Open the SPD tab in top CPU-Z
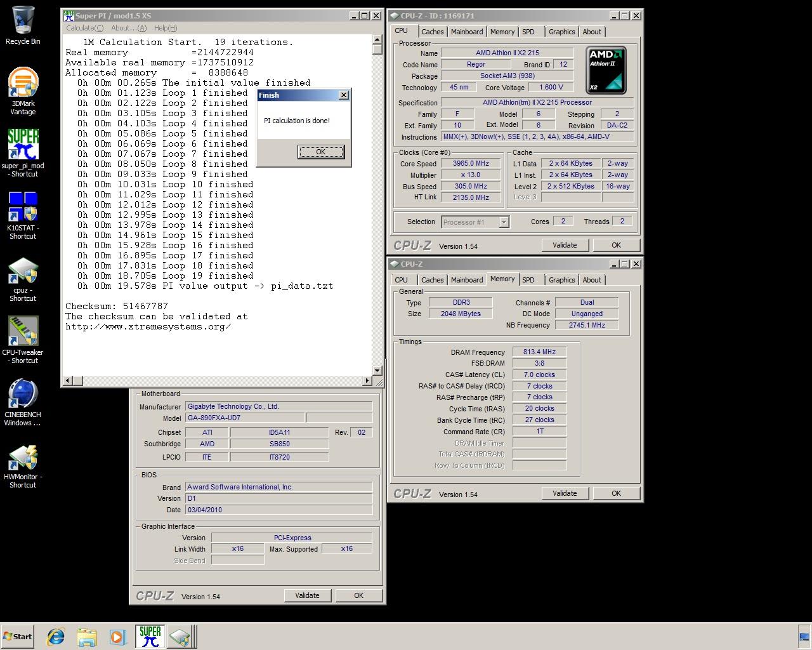The height and width of the screenshot is (650, 812). point(528,32)
